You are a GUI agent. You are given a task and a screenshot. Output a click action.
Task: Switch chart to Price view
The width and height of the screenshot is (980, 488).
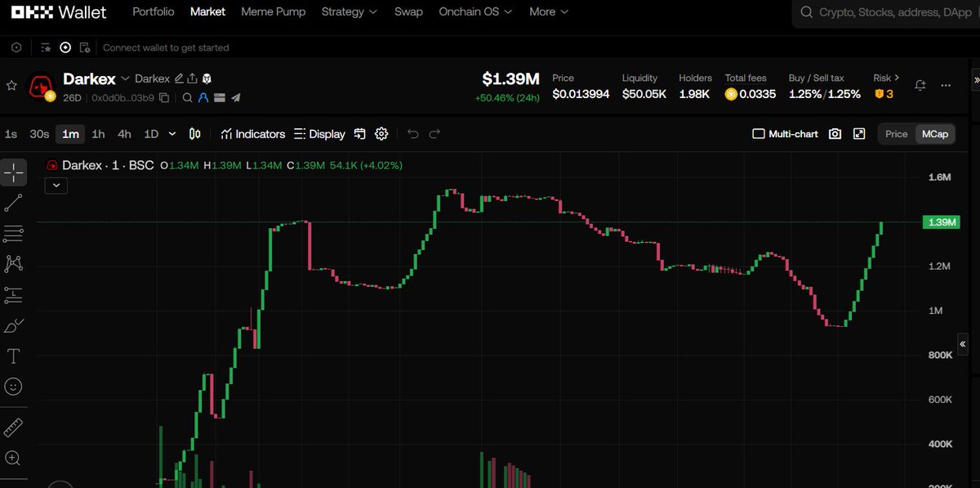coord(896,134)
